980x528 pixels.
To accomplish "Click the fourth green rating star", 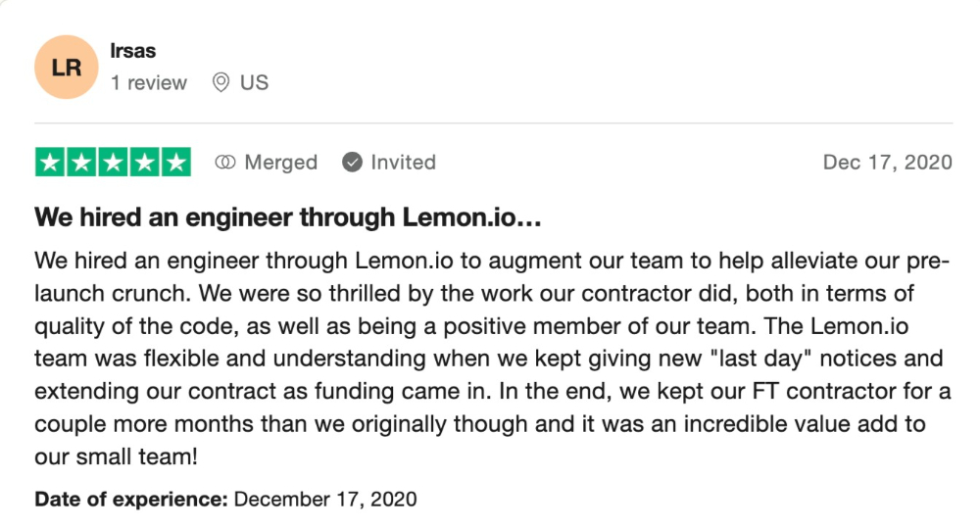I will coord(144,163).
